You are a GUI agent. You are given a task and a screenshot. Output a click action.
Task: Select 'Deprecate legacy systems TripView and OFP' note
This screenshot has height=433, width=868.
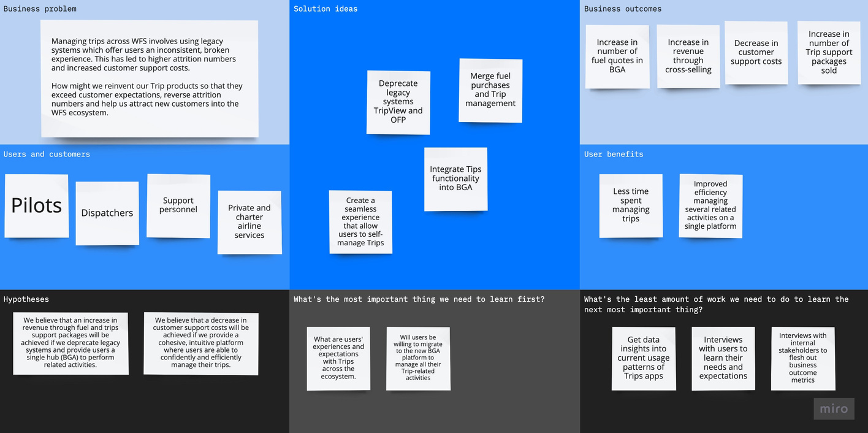[x=398, y=102]
